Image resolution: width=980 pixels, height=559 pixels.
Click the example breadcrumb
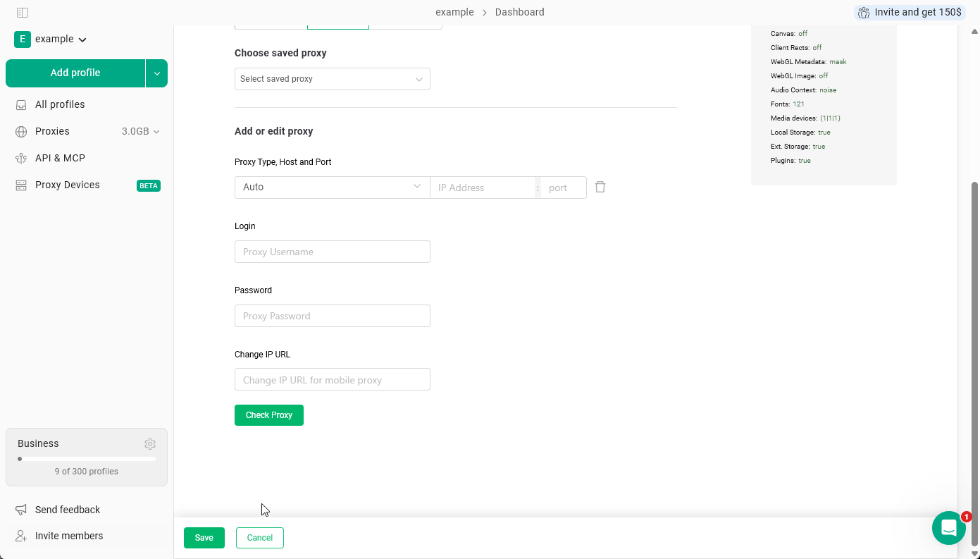point(454,12)
